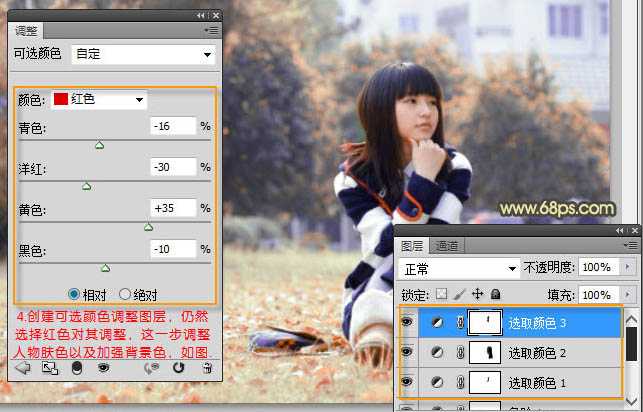Screen dimensions: 643x412
Task: Click adjustment icon of 选取颜色 1 layer
Action: click(x=437, y=382)
